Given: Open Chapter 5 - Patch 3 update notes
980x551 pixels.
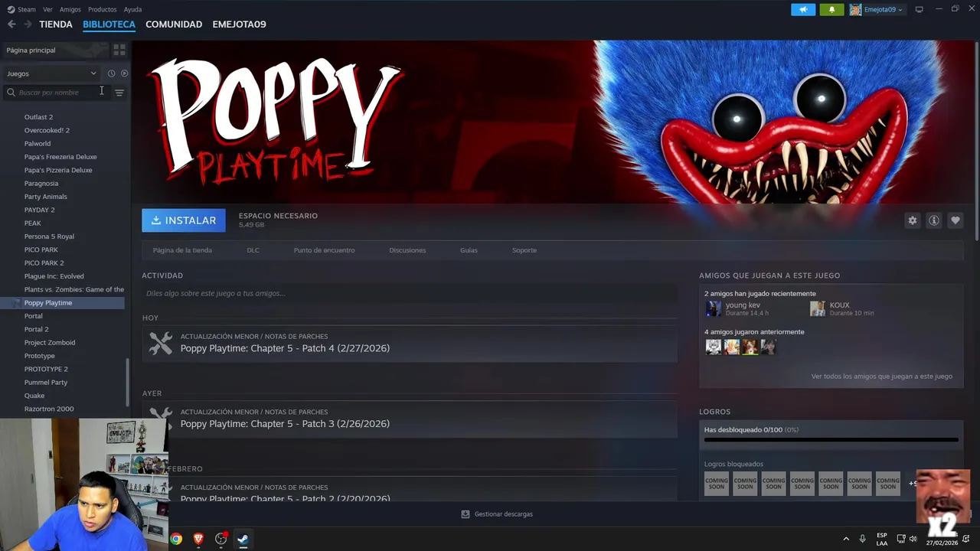Looking at the screenshot, I should click(x=285, y=424).
